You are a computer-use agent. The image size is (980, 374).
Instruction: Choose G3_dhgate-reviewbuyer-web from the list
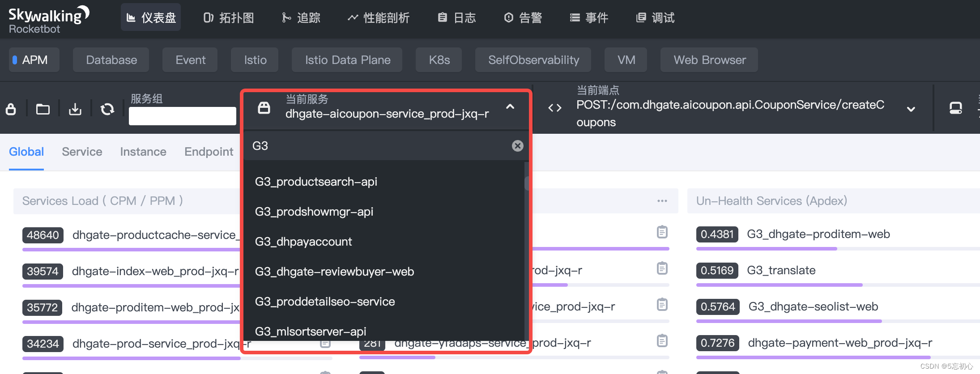click(x=334, y=272)
